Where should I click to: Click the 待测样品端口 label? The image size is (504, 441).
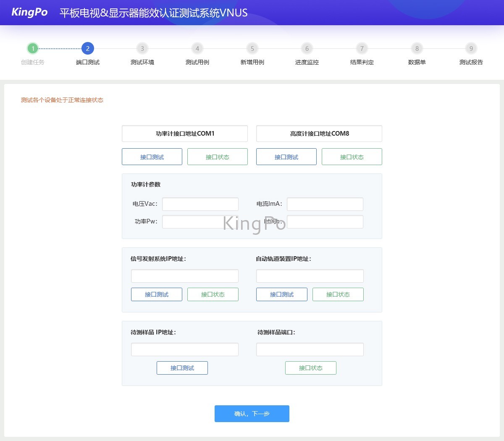[276, 332]
